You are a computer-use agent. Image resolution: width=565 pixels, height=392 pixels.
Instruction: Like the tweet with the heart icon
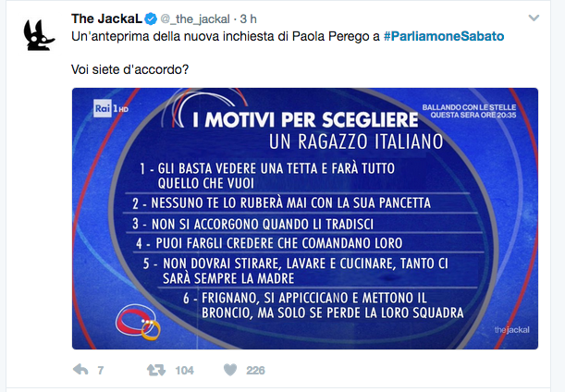[229, 370]
